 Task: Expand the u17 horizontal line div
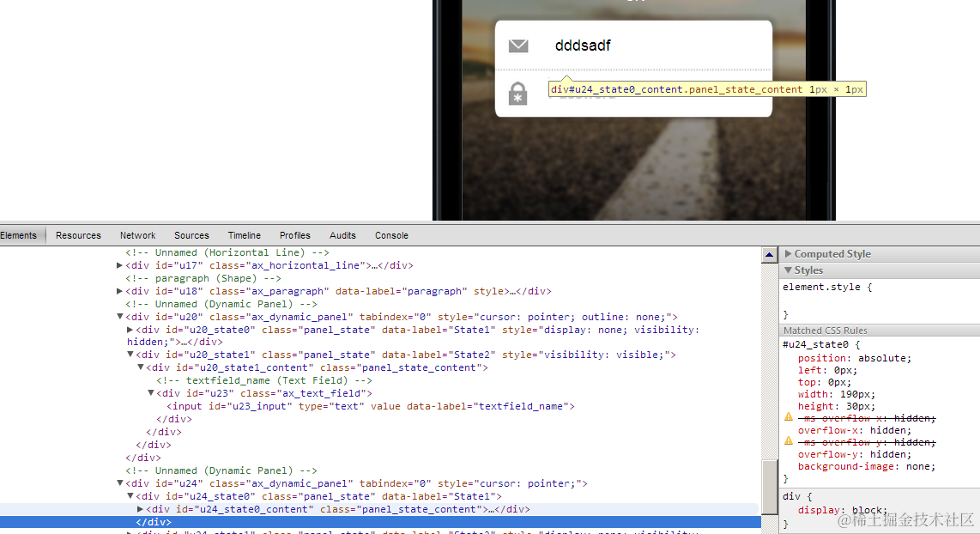click(x=119, y=265)
